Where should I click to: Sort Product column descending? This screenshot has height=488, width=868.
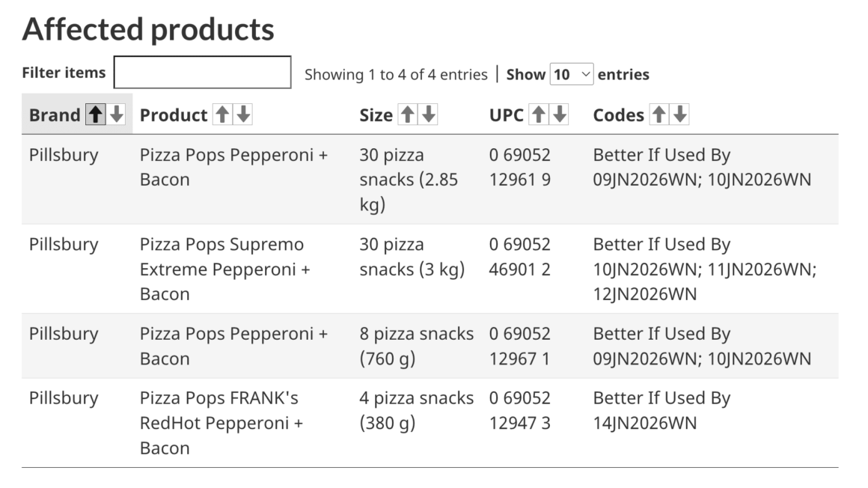[x=244, y=115]
